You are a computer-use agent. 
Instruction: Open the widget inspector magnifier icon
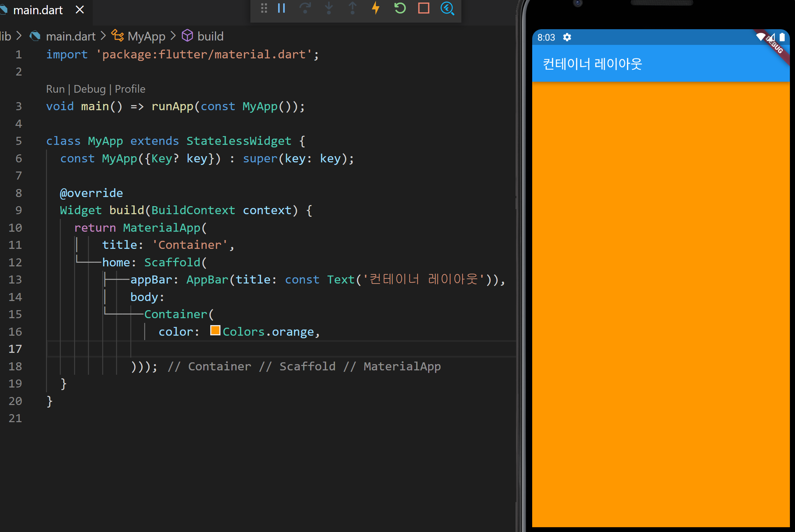pos(447,8)
